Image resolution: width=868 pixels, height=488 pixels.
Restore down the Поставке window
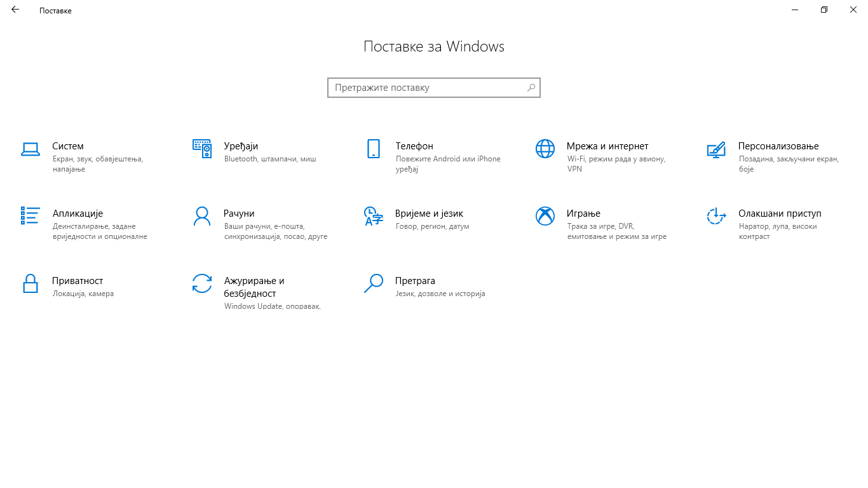(x=824, y=10)
